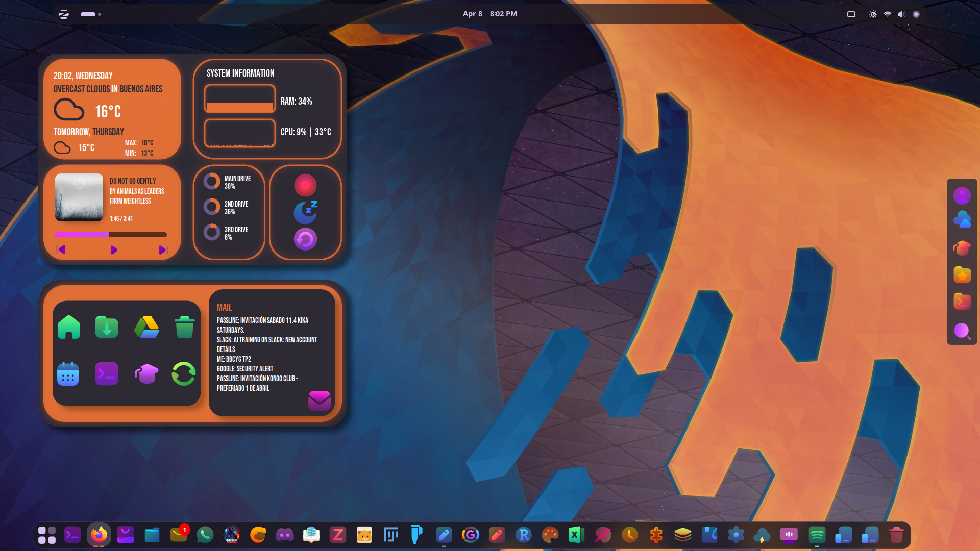
Task: Open graduation cap shortcut in launcher widget
Action: pos(146,374)
